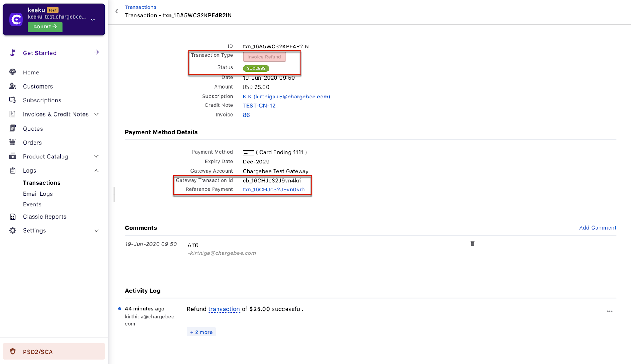Click the Quotes document icon
Viewport: 631px width, 364px height.
click(x=13, y=128)
